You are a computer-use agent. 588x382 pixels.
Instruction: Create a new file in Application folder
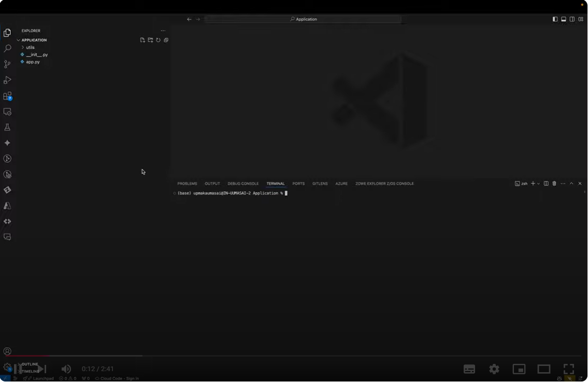click(x=142, y=40)
